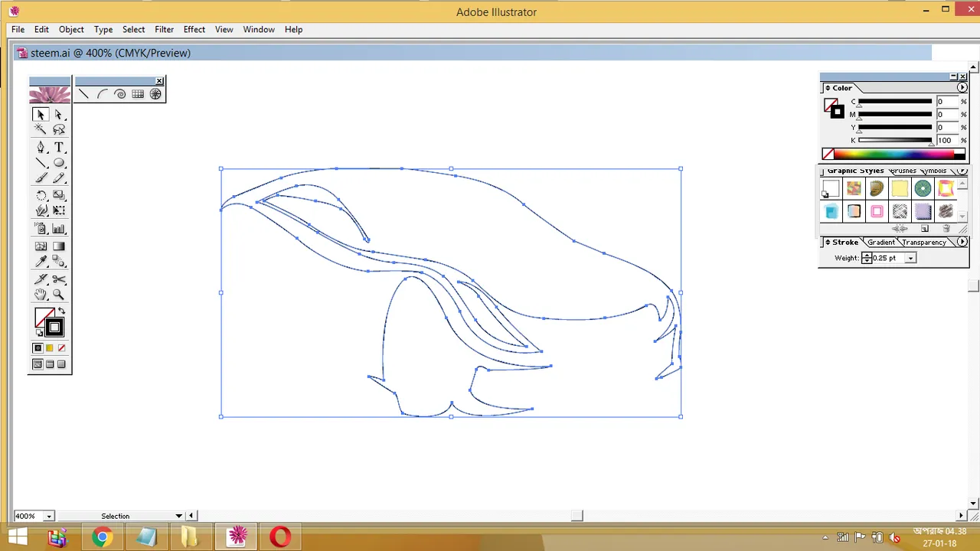980x551 pixels.
Task: Activate the Fill box in the toolbox
Action: [42, 316]
